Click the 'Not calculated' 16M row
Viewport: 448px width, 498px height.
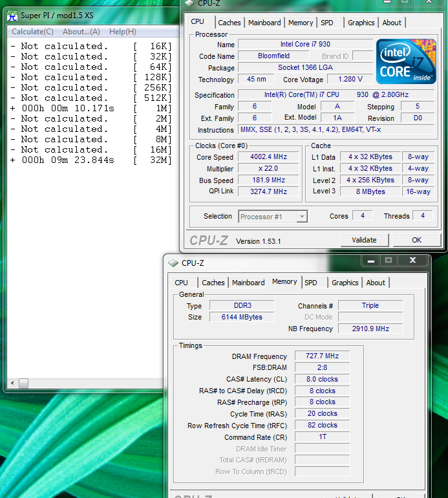click(91, 149)
